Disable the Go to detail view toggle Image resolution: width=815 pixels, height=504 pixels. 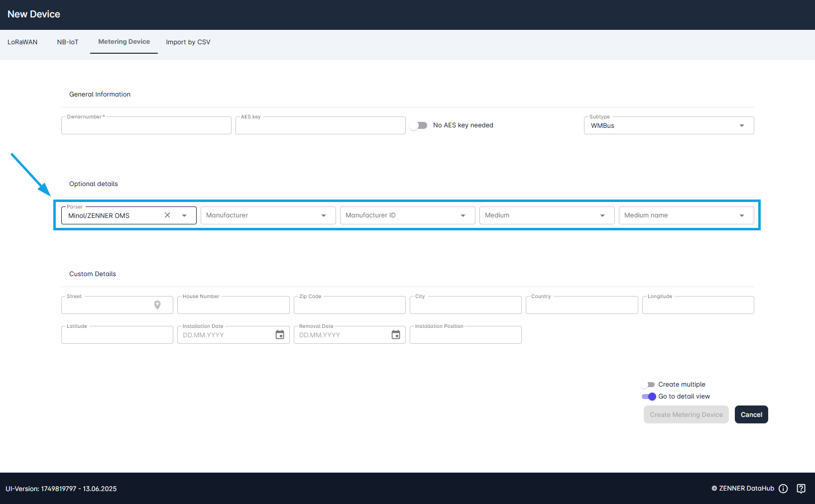pyautogui.click(x=649, y=397)
